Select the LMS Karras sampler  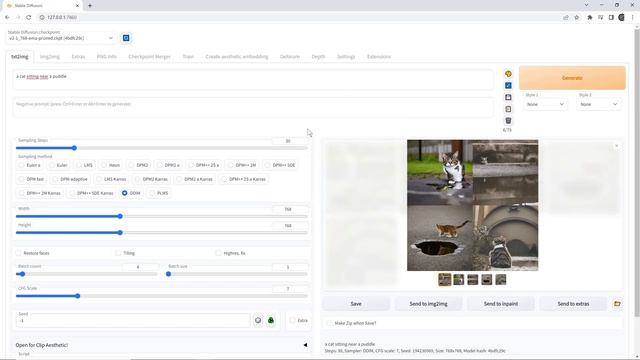pyautogui.click(x=111, y=179)
